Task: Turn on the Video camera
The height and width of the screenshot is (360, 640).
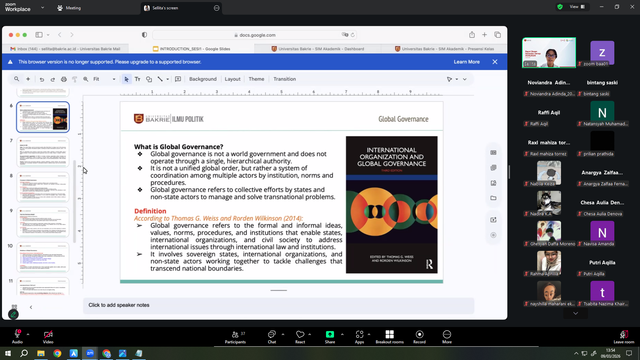Action: coord(48,337)
